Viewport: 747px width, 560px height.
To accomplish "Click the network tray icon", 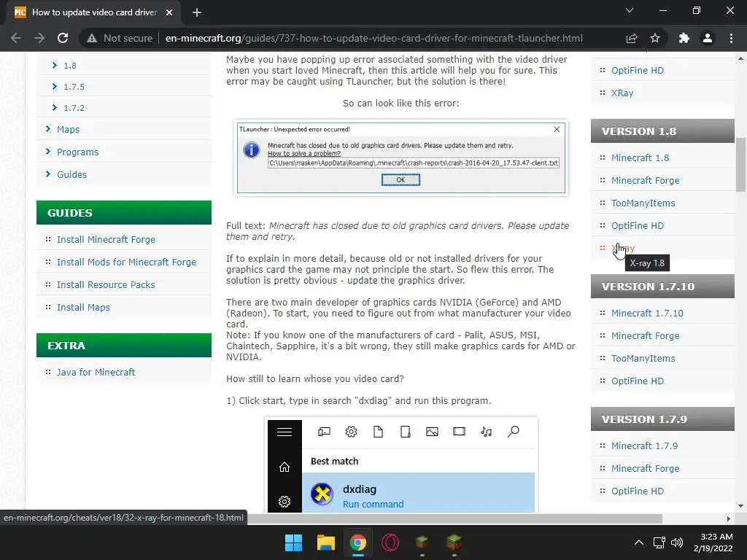I will click(x=659, y=542).
